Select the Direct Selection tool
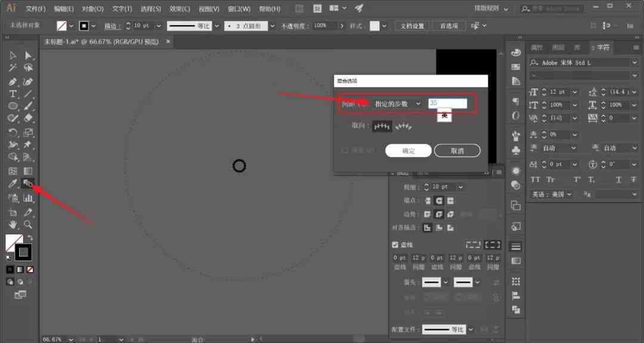 (28, 55)
